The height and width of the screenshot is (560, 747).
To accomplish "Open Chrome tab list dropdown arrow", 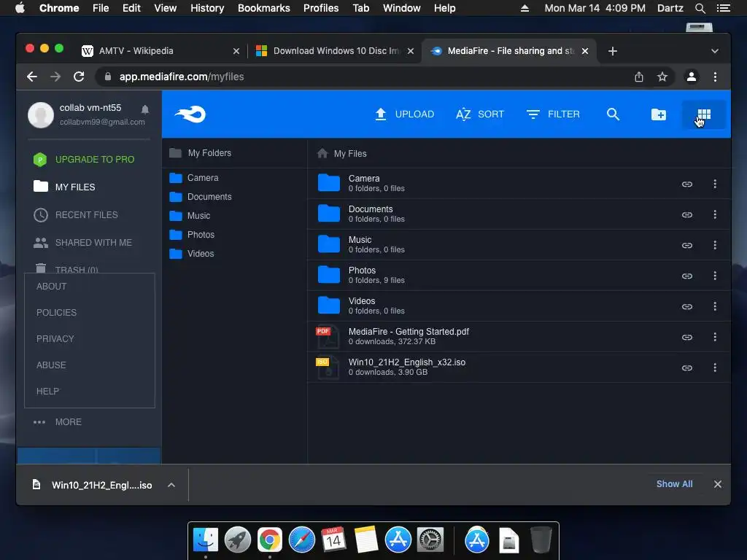I will [715, 51].
